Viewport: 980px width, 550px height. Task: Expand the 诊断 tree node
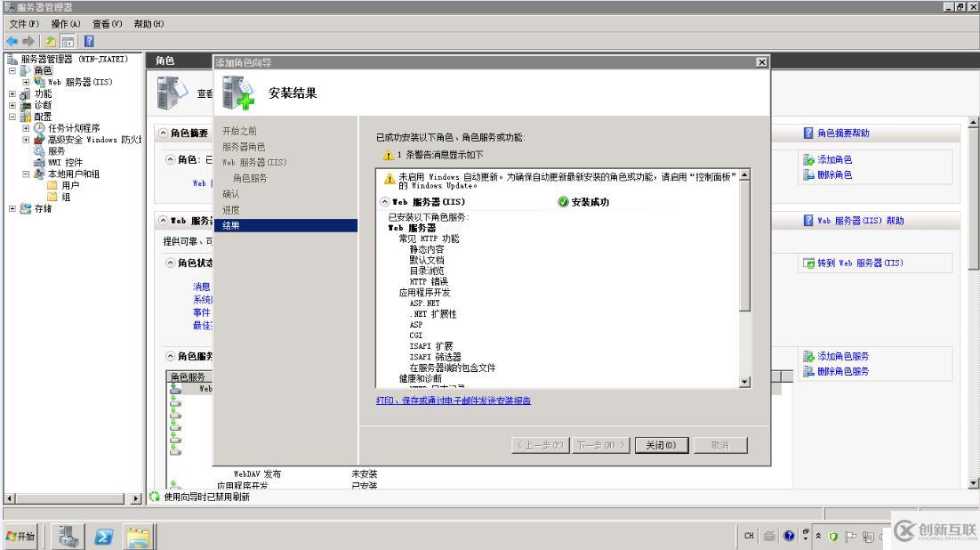tap(12, 105)
